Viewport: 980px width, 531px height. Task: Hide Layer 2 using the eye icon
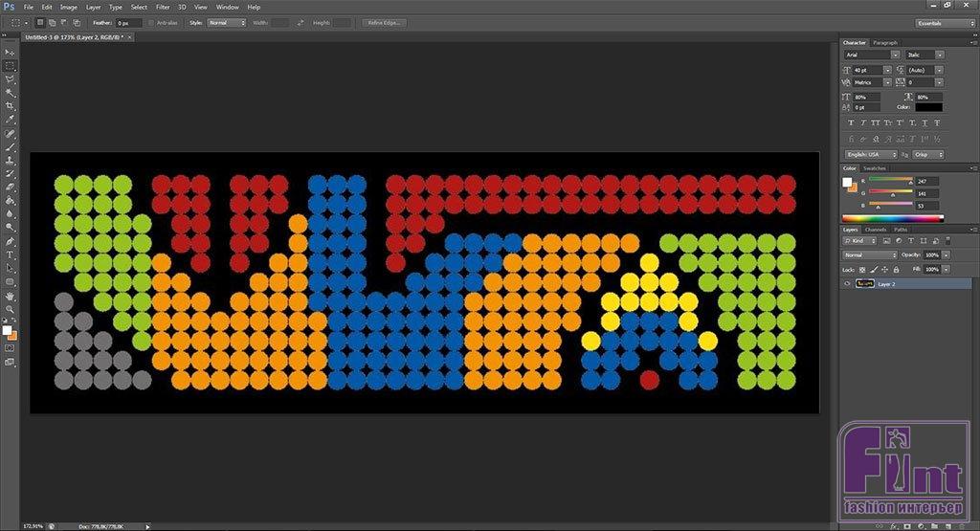point(847,284)
